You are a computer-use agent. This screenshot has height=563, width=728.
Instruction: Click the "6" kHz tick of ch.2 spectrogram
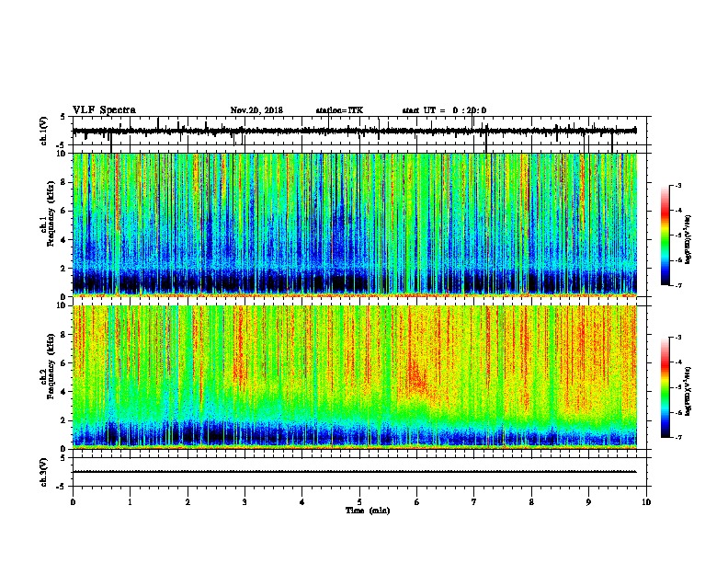[64, 363]
